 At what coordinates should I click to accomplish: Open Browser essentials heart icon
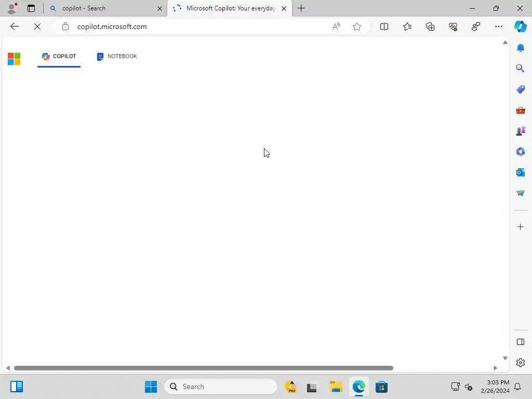[453, 26]
